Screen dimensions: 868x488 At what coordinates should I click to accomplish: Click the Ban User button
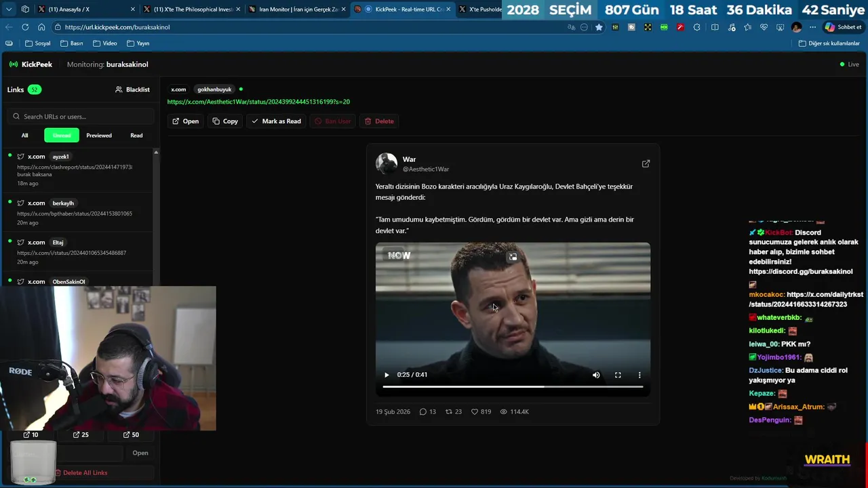pos(332,121)
